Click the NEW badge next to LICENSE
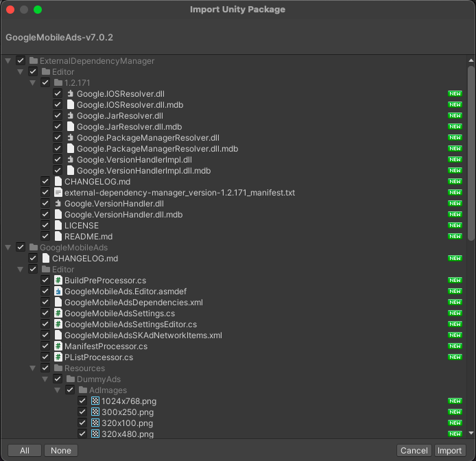The height and width of the screenshot is (461, 476). pos(455,225)
